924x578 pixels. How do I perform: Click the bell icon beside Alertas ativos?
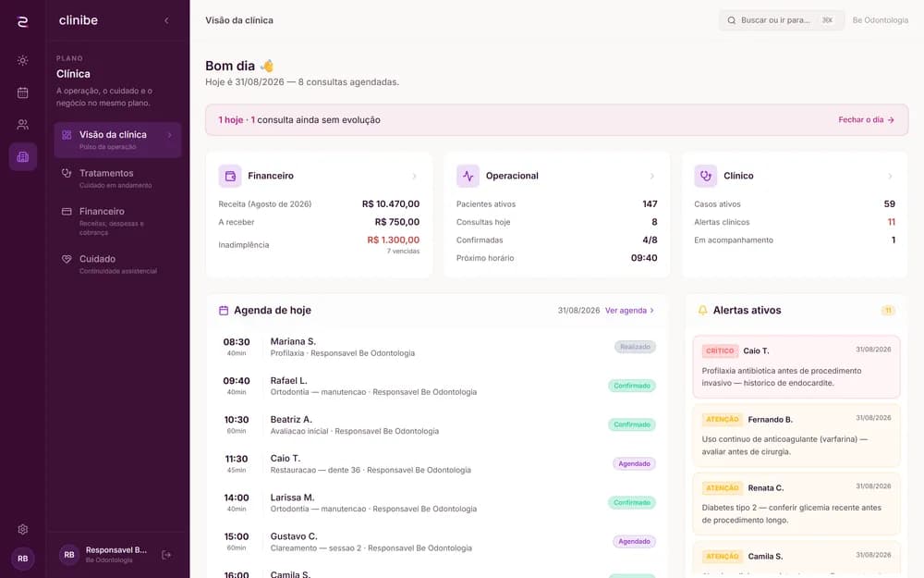(702, 310)
